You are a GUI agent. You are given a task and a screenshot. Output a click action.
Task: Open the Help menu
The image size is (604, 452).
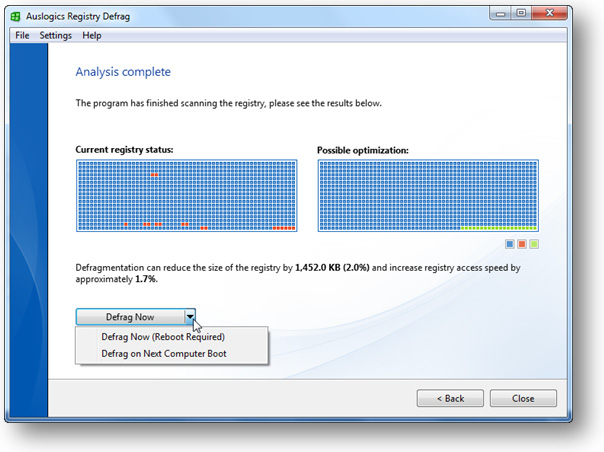92,35
